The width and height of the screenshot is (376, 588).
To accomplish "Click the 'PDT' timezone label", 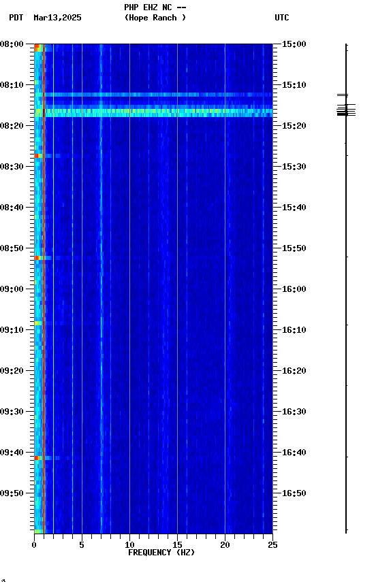I will tap(16, 18).
